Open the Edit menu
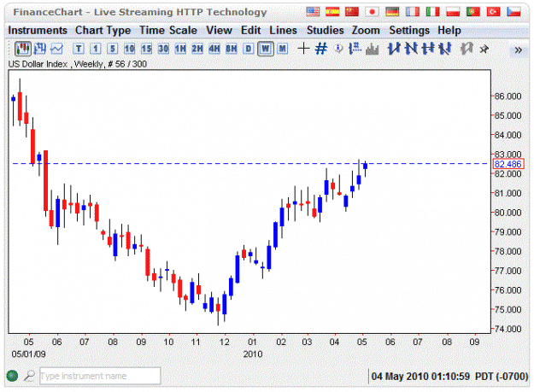 250,30
